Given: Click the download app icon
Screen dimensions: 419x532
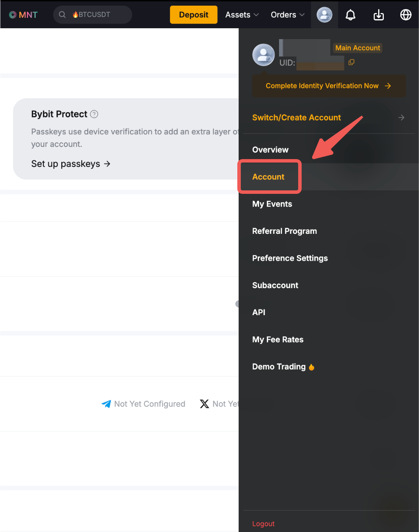Looking at the screenshot, I should pyautogui.click(x=379, y=15).
